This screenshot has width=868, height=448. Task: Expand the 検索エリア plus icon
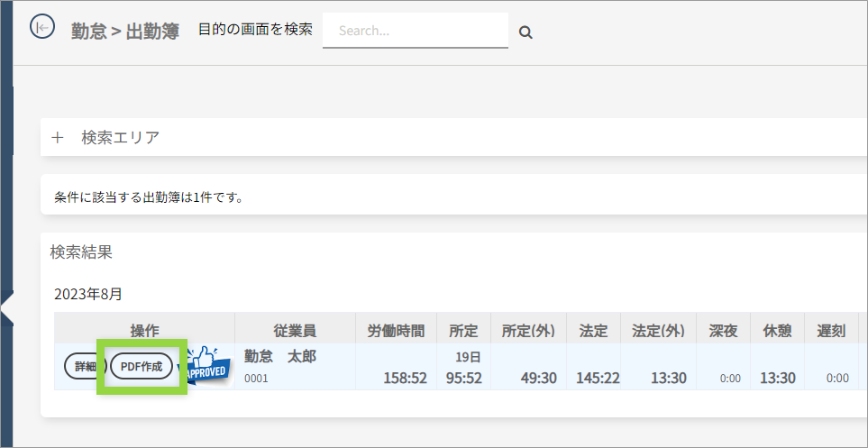[58, 138]
